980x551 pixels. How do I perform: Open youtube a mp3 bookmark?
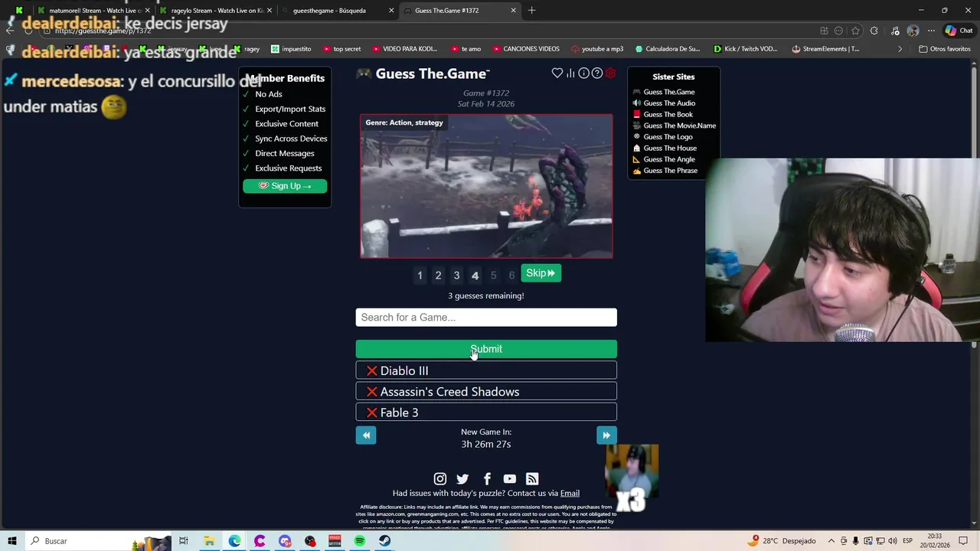(x=597, y=49)
